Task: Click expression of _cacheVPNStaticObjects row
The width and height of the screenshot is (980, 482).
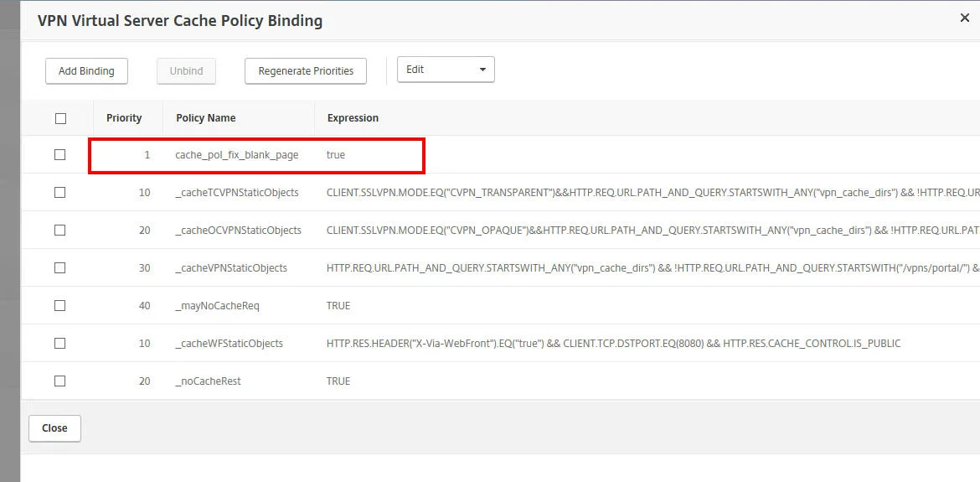Action: (x=653, y=267)
